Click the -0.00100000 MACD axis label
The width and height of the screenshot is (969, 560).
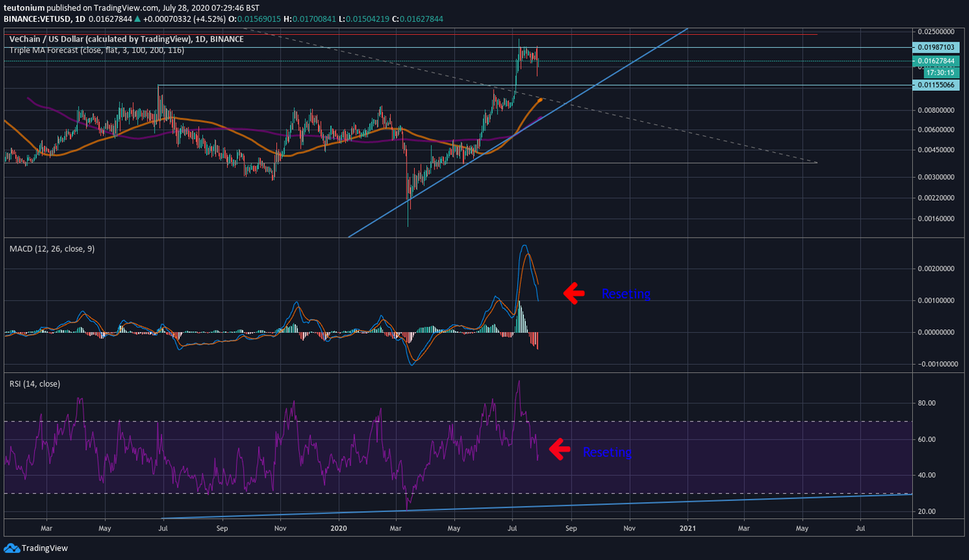click(x=938, y=364)
